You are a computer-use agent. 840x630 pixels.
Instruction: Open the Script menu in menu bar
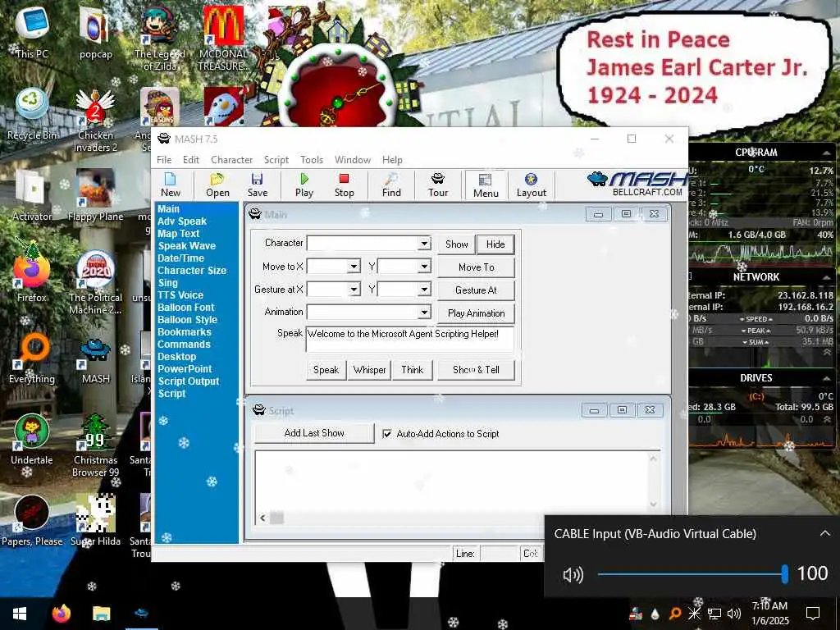pos(276,160)
